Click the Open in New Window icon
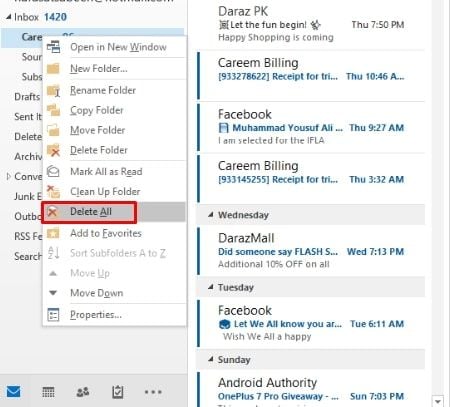The image size is (452, 407). (53, 47)
